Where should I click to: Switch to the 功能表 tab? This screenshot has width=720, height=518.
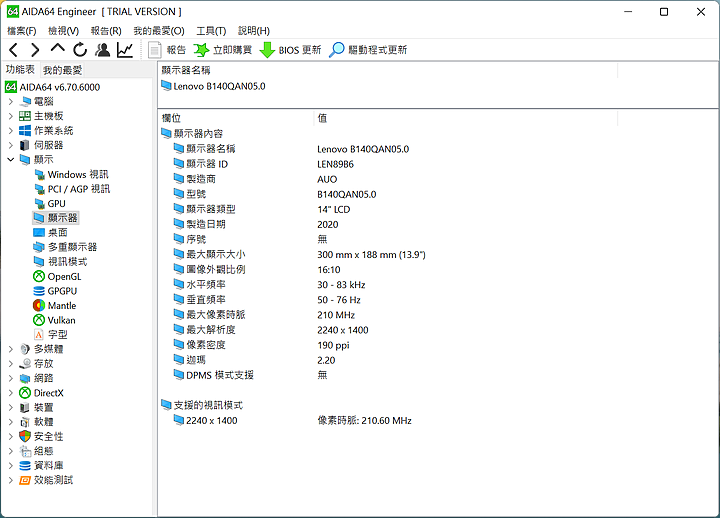coord(20,69)
